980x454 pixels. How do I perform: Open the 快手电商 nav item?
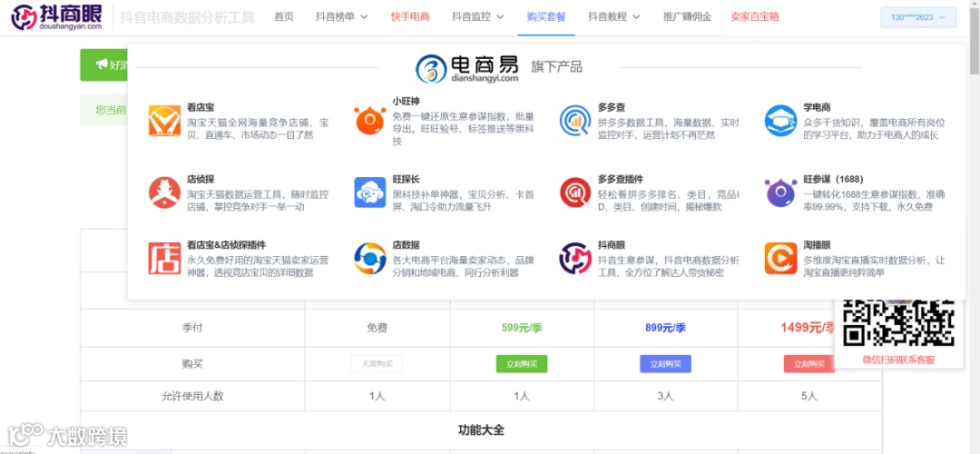pyautogui.click(x=410, y=17)
